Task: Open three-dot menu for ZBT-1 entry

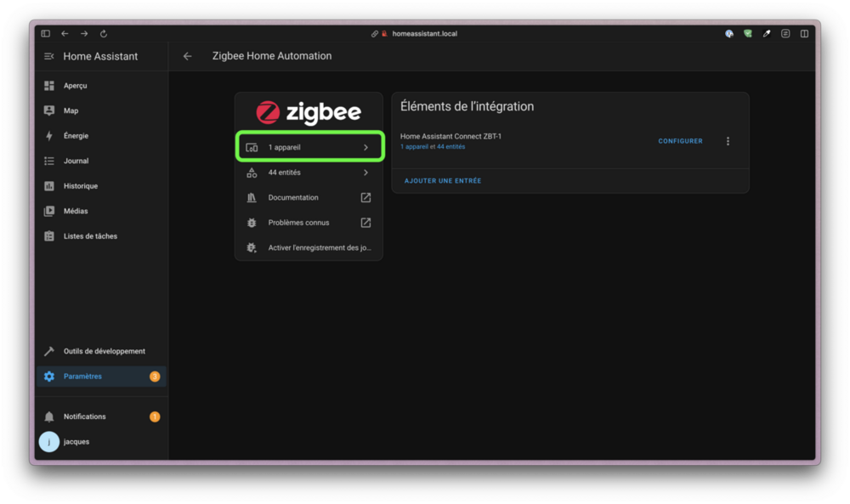Action: [728, 141]
